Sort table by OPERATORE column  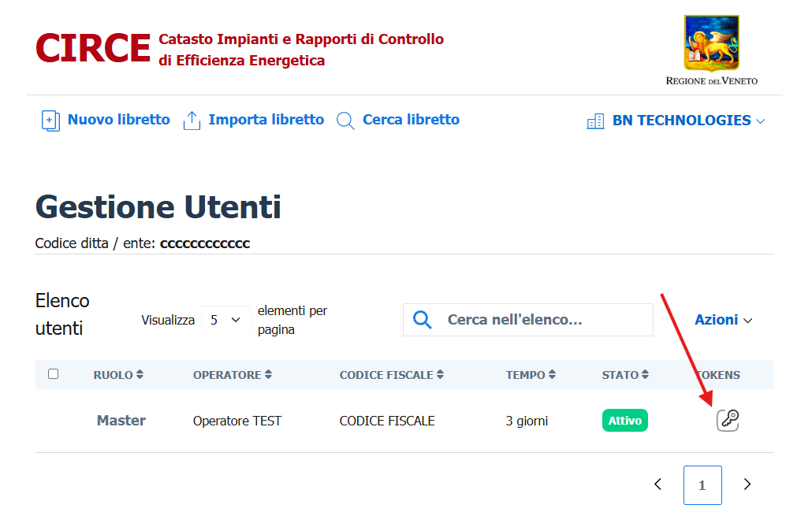click(232, 375)
